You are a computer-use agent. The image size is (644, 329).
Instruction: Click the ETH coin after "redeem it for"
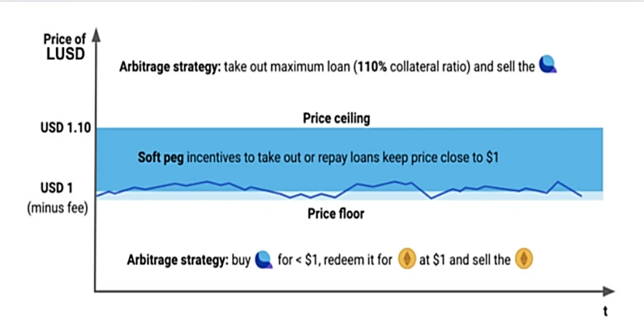408,260
